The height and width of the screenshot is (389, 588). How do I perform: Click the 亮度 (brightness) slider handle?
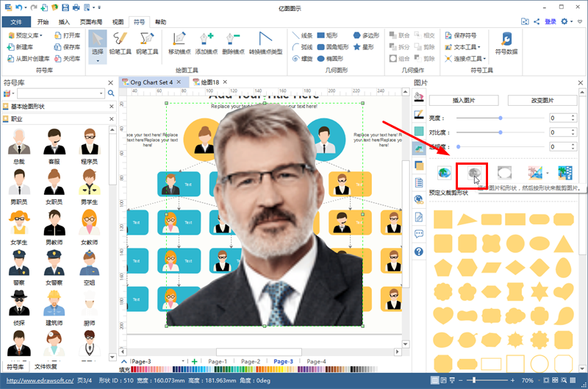[501, 118]
